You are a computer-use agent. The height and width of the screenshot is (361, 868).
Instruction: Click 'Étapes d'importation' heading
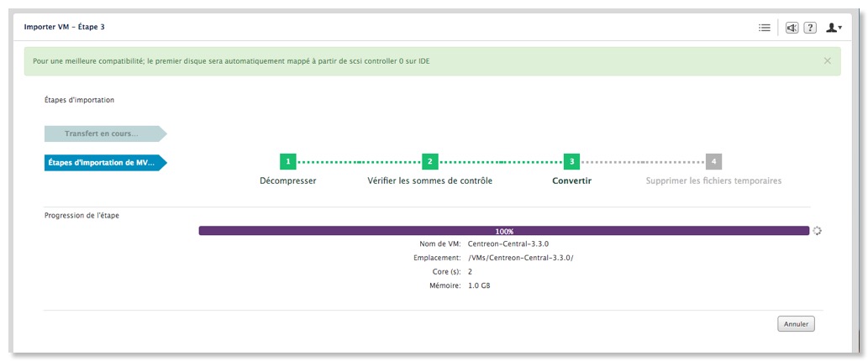[x=79, y=100]
